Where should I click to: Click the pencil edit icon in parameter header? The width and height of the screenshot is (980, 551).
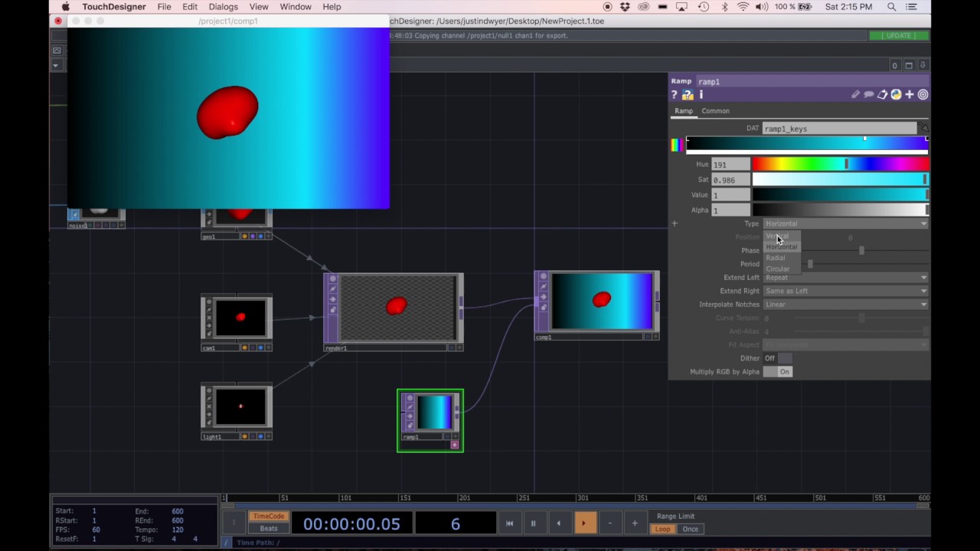[x=855, y=95]
